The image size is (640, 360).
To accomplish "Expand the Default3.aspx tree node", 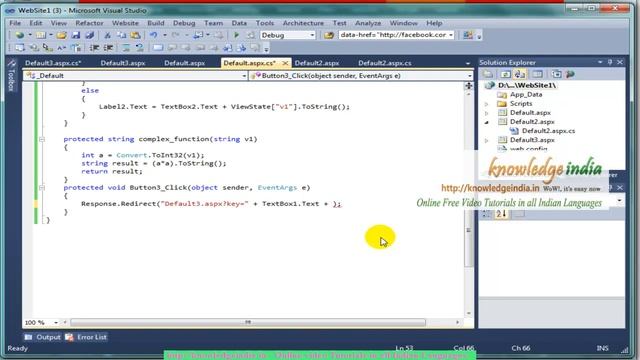I will 487,140.
